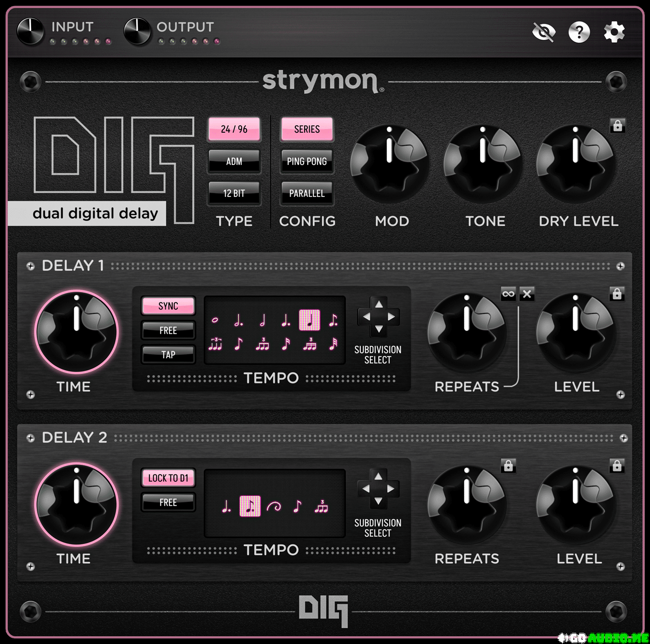
Task: Click Delay 1 subdivision select up arrow
Action: pyautogui.click(x=379, y=304)
